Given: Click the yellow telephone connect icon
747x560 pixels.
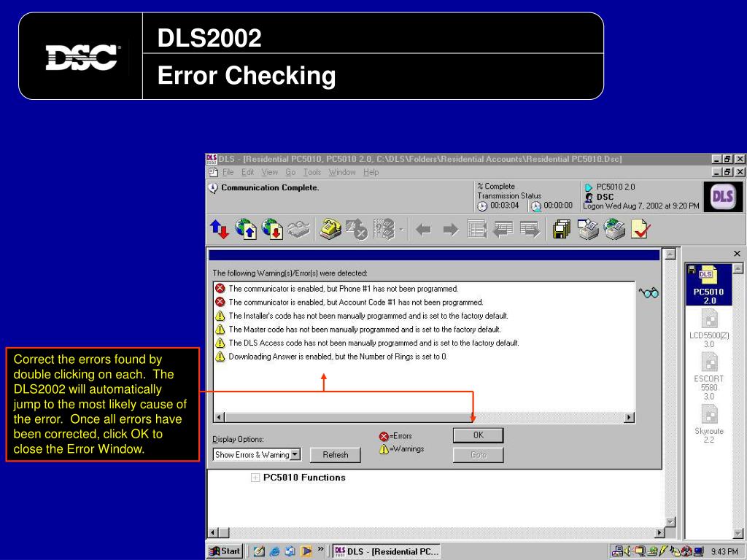Looking at the screenshot, I should (x=330, y=229).
